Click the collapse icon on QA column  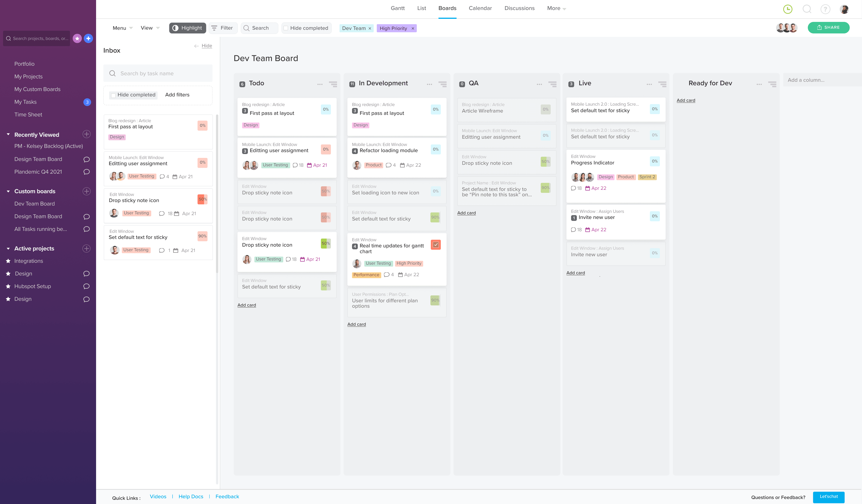click(x=552, y=84)
